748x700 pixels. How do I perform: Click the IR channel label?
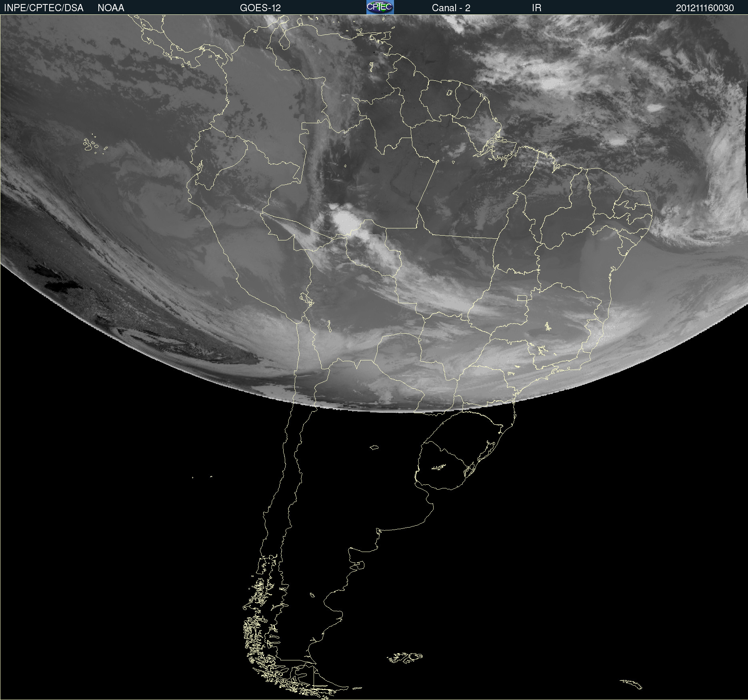click(536, 8)
